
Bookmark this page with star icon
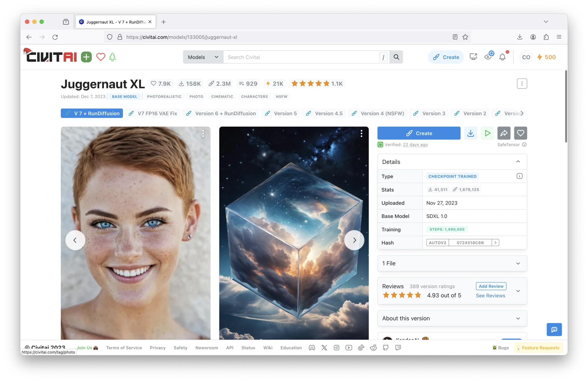[x=465, y=37]
